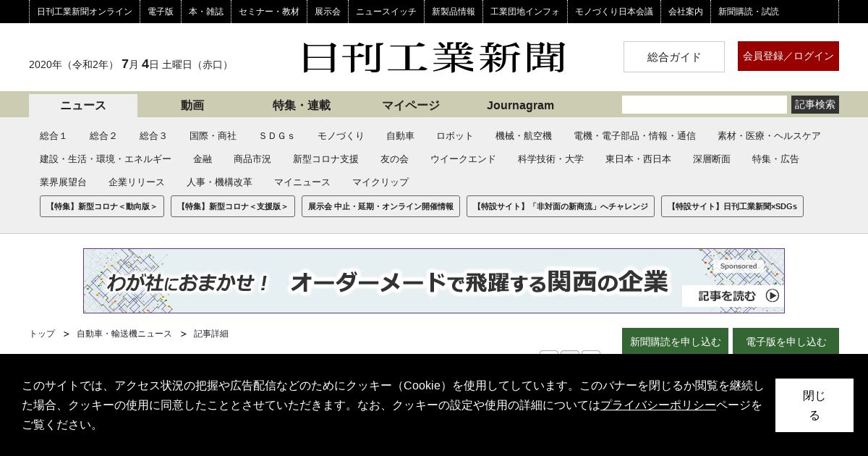
Task: Open 新製品情報 link
Action: tap(454, 12)
